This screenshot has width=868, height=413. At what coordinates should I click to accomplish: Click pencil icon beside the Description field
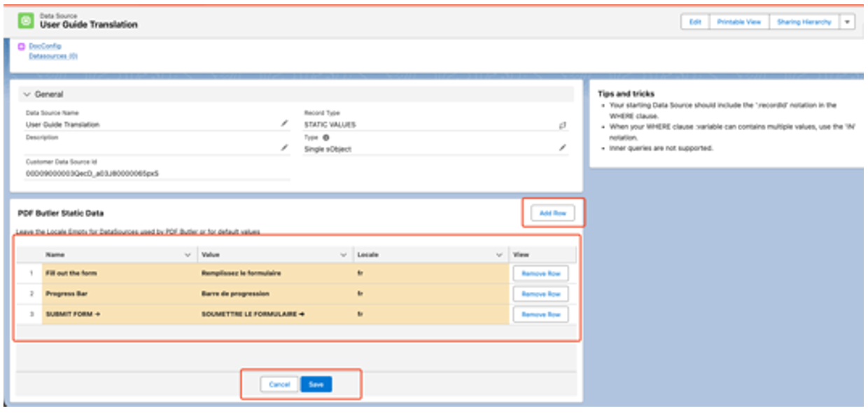pyautogui.click(x=284, y=148)
